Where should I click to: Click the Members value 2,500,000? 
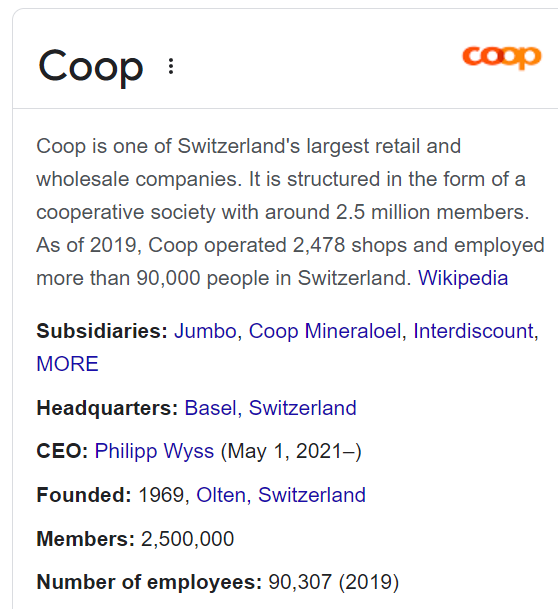(187, 539)
